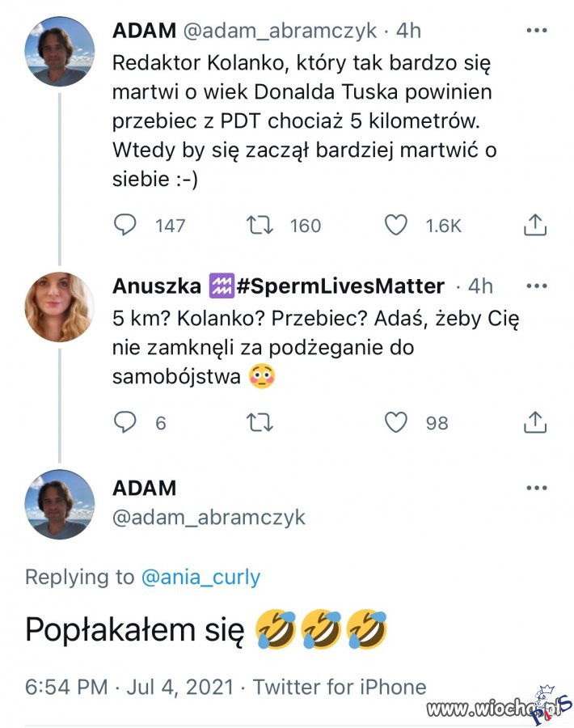
Task: View ADAM's profile picture on first tweet
Action: 60,51
